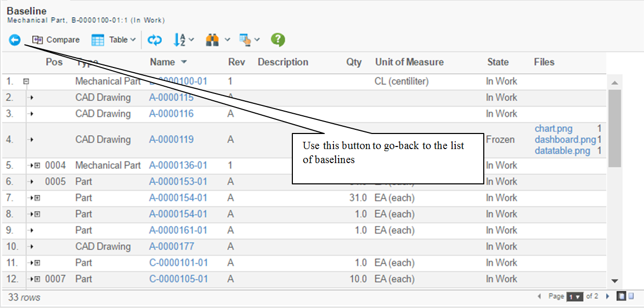This screenshot has height=308, width=644.
Task: Click the binoculars search icon
Action: click(212, 40)
